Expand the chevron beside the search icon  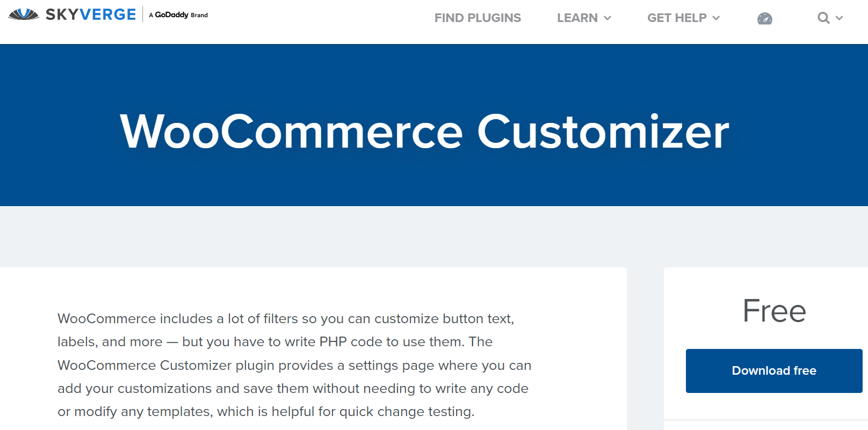[x=839, y=18]
